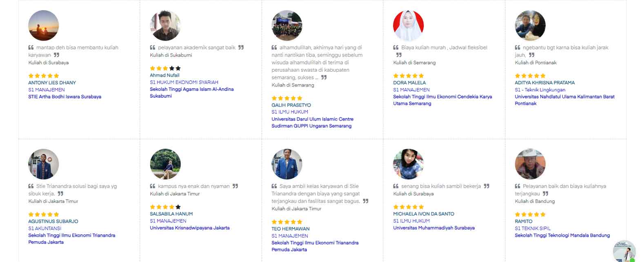The width and height of the screenshot is (644, 262).
Task: Click the SALSABILA HANUM name link
Action: (171, 214)
